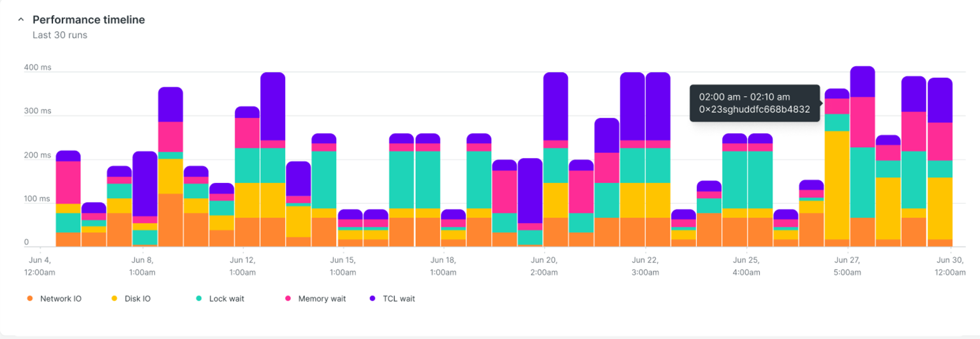Select the rightmost bar above Jun 30
Screen dimensions: 980x339
[940, 162]
